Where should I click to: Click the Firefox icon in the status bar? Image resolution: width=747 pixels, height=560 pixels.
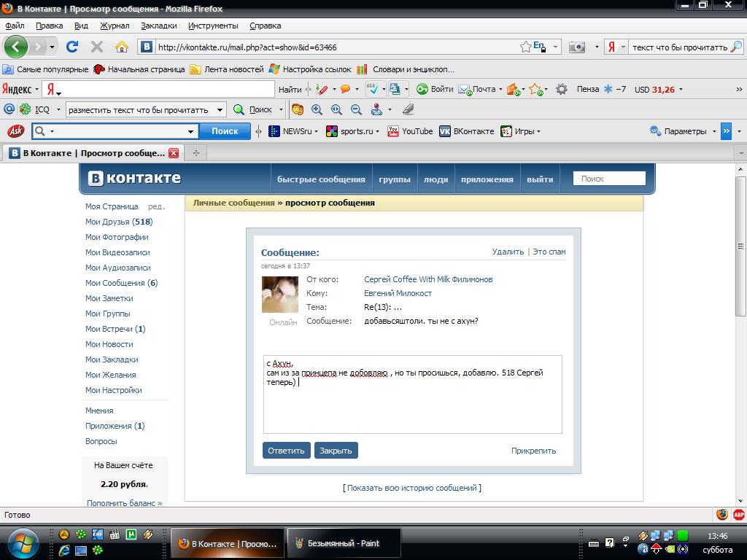721,515
